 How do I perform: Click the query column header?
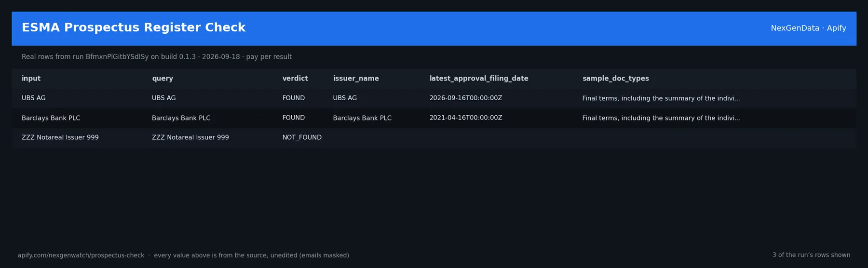[x=163, y=79]
